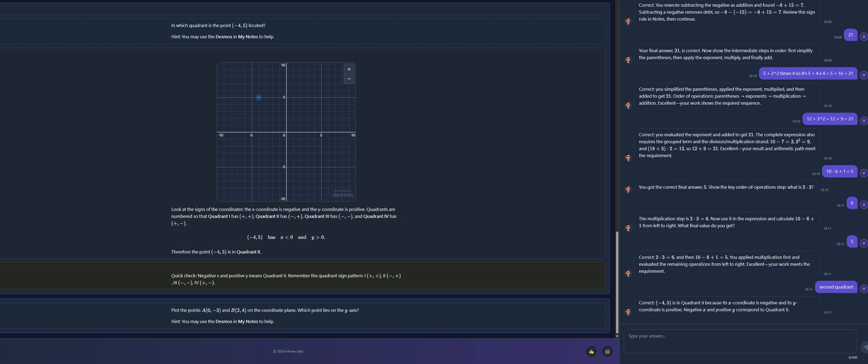Click user avatar next to '12 + 3^2' bubble

864,120
